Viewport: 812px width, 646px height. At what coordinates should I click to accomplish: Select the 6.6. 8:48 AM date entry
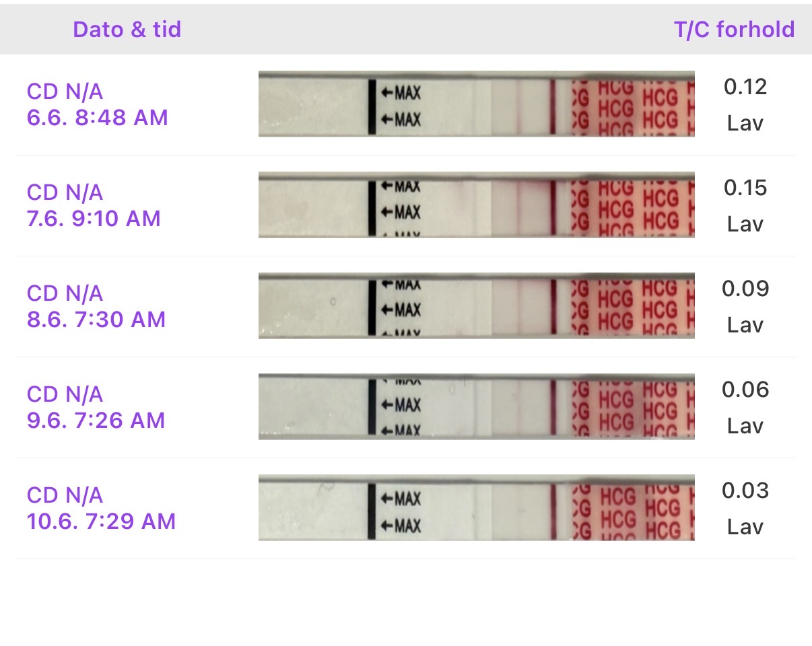coord(97,118)
